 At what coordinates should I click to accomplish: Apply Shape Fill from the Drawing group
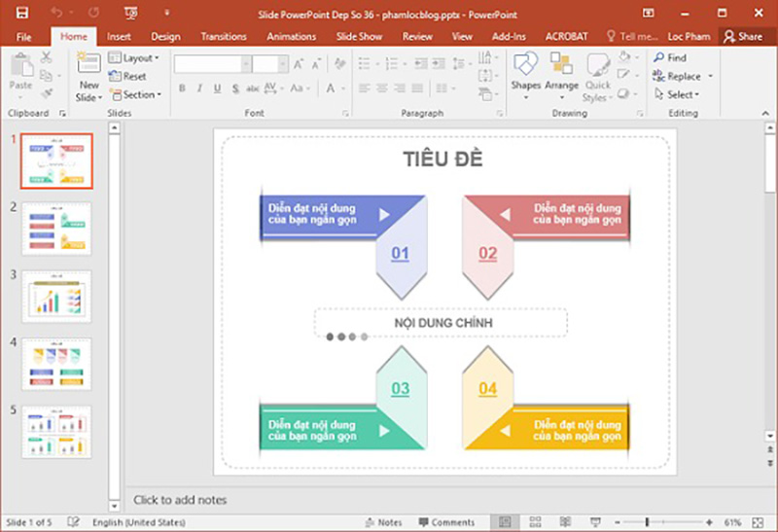point(624,56)
